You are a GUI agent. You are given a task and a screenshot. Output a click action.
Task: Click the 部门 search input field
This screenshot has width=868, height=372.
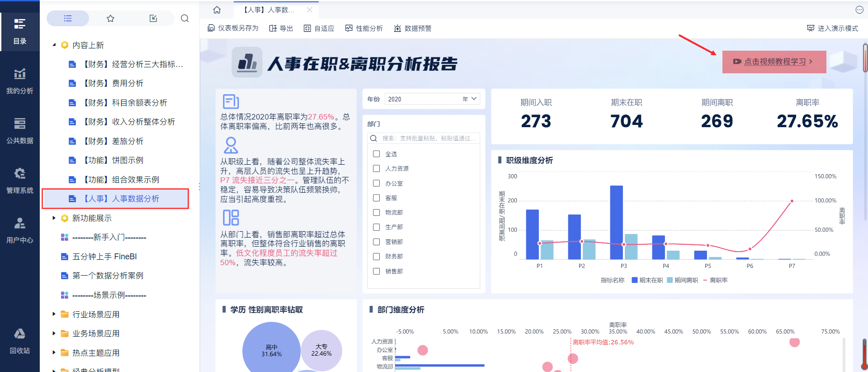(x=424, y=138)
